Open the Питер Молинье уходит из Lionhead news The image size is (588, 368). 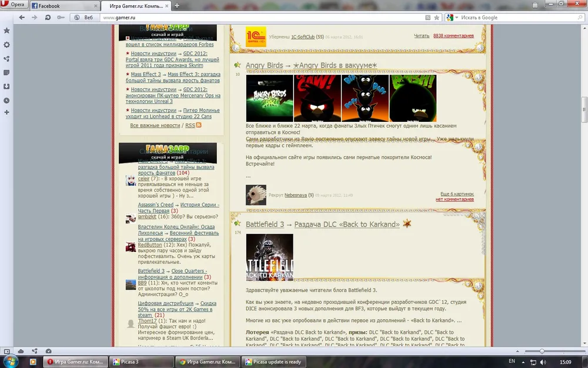[x=172, y=114]
